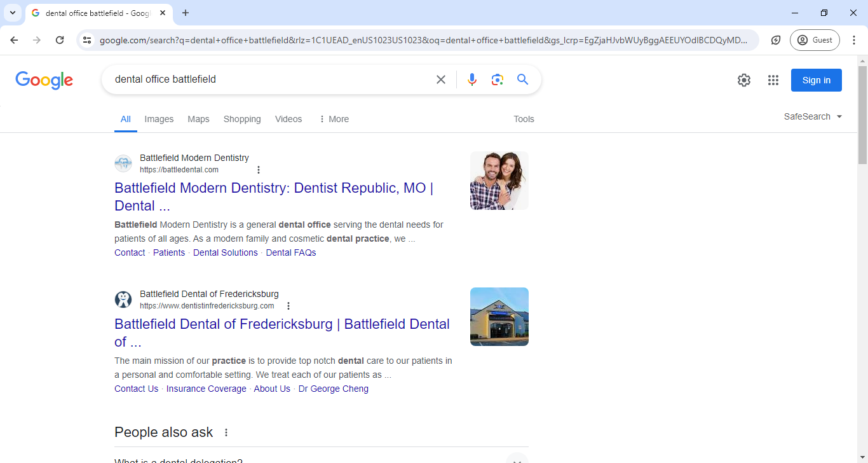868x463 pixels.
Task: Click the voice search microphone icon
Action: coord(471,79)
